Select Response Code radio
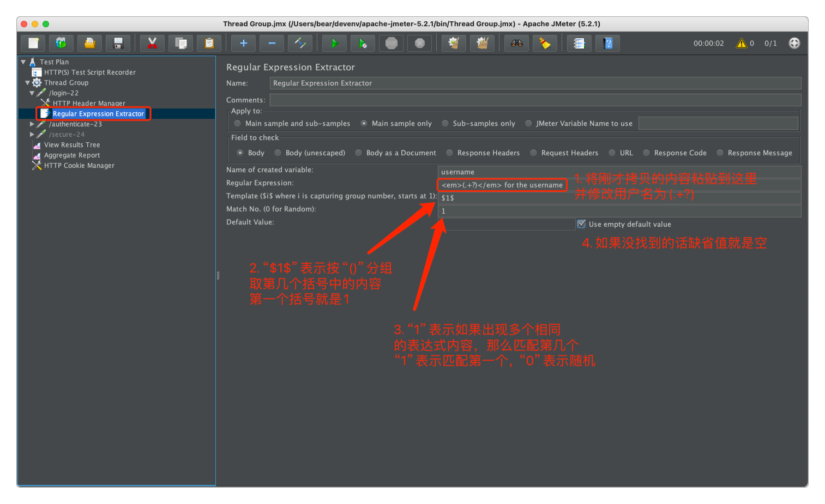 point(646,153)
